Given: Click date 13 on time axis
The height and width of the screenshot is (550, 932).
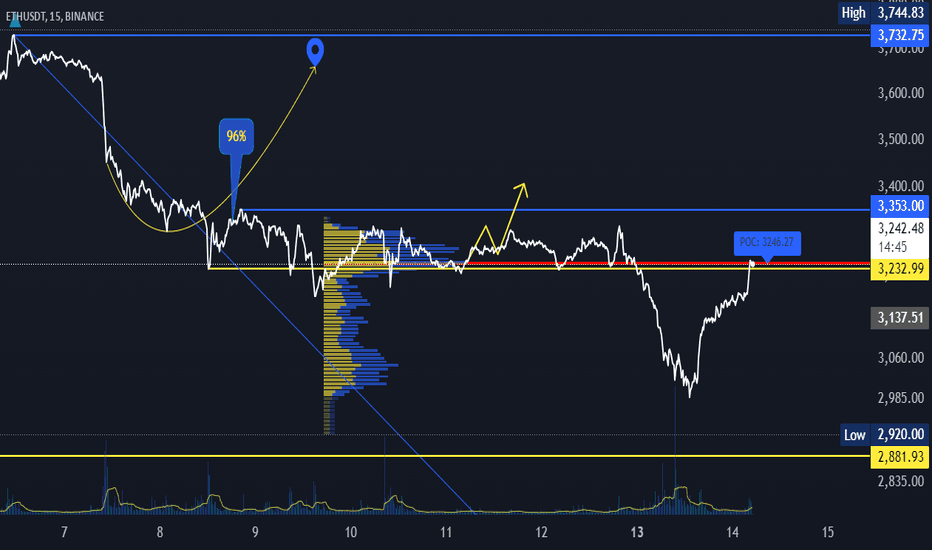Looking at the screenshot, I should coord(637,532).
